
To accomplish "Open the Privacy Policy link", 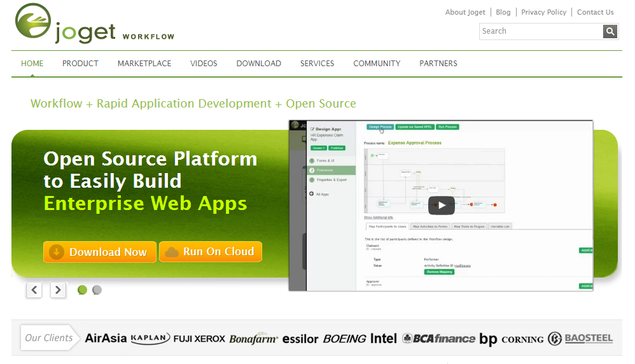I will click(x=543, y=12).
